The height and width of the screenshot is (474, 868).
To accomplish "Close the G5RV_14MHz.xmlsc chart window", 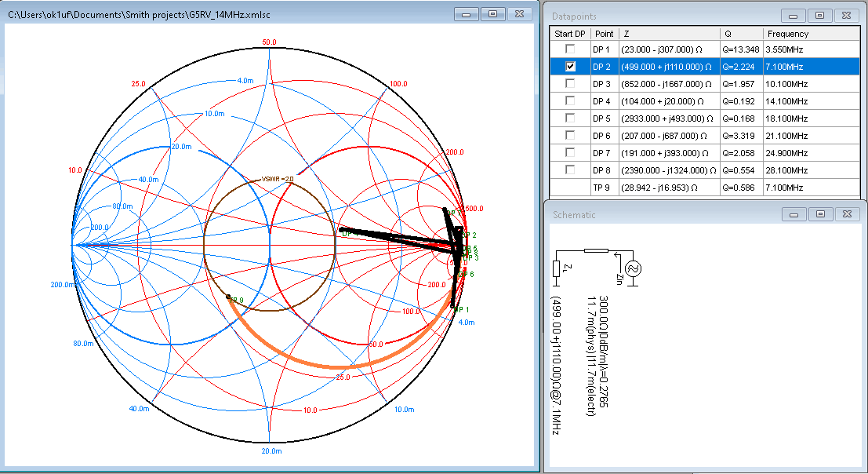I will pyautogui.click(x=519, y=14).
